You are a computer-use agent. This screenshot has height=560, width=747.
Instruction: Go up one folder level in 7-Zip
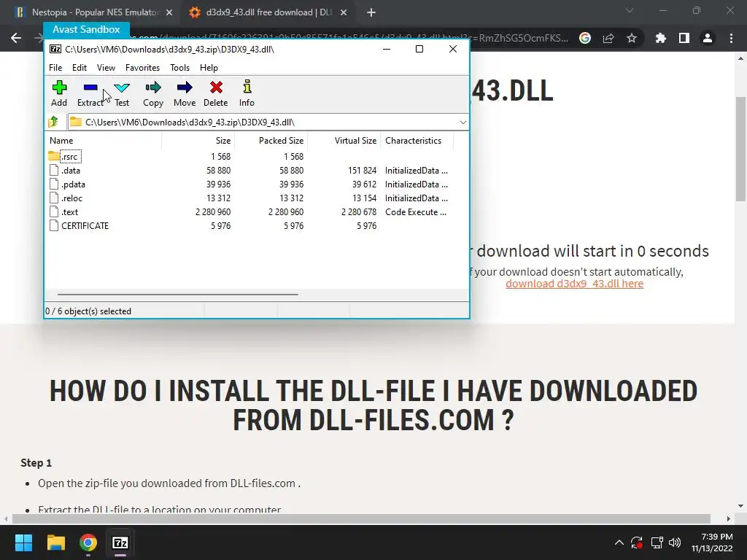(53, 122)
